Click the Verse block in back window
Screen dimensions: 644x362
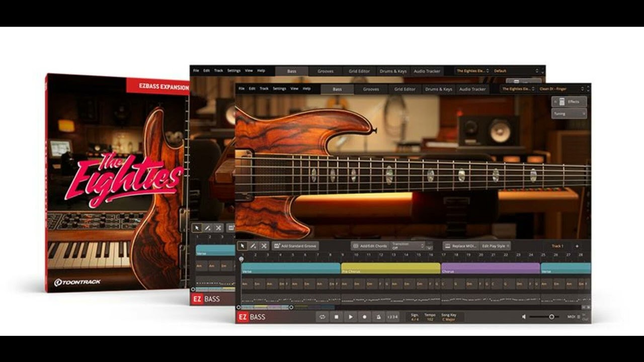click(x=215, y=250)
